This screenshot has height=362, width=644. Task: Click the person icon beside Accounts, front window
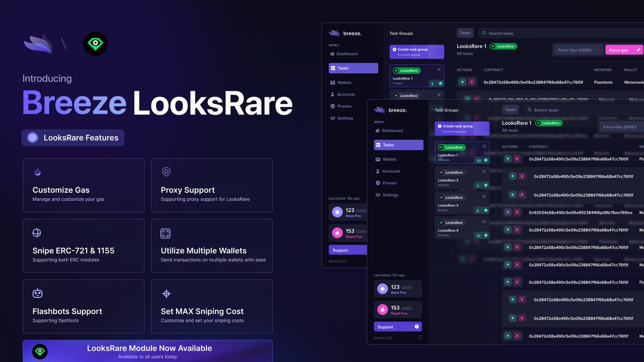click(x=378, y=171)
